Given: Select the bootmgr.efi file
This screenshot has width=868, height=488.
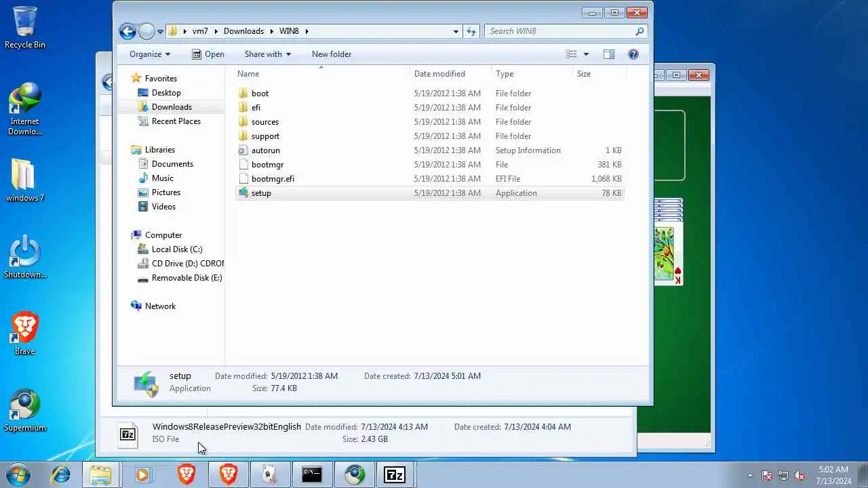Looking at the screenshot, I should [430, 179].
